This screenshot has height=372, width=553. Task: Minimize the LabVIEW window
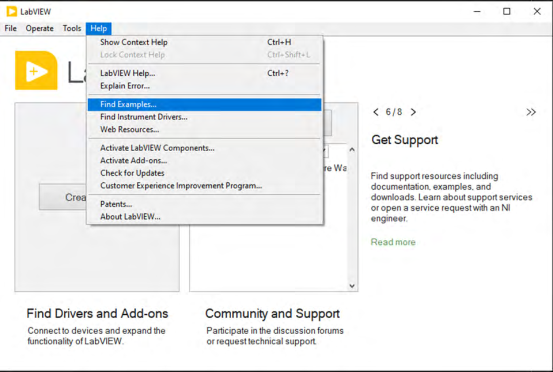click(x=477, y=12)
